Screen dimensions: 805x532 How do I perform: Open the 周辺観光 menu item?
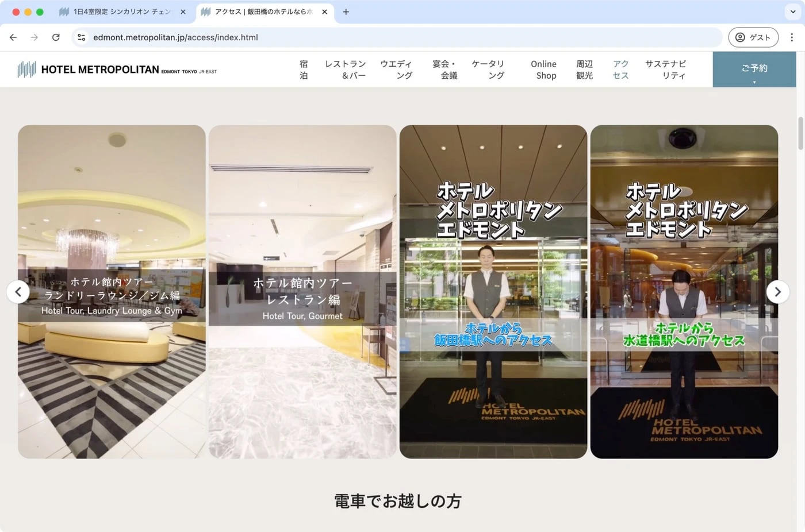[x=584, y=70]
